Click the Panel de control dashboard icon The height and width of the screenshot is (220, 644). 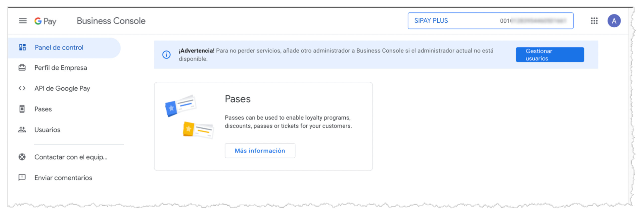22,47
